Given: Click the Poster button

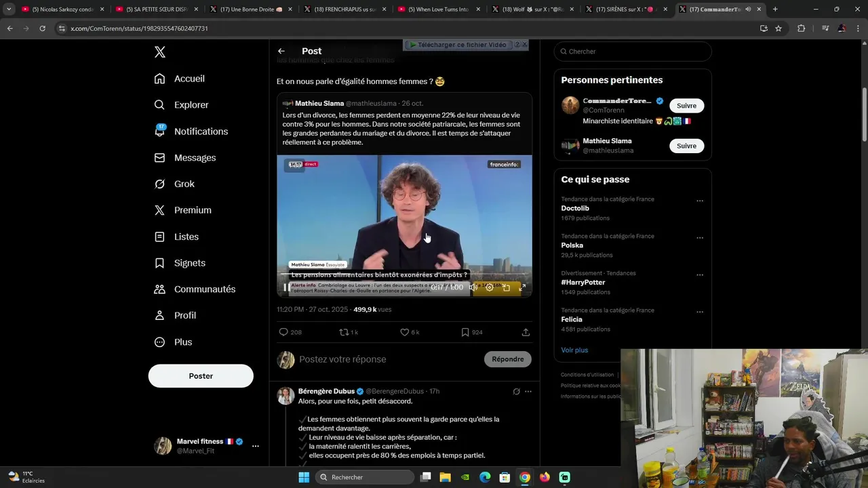Looking at the screenshot, I should [x=201, y=376].
